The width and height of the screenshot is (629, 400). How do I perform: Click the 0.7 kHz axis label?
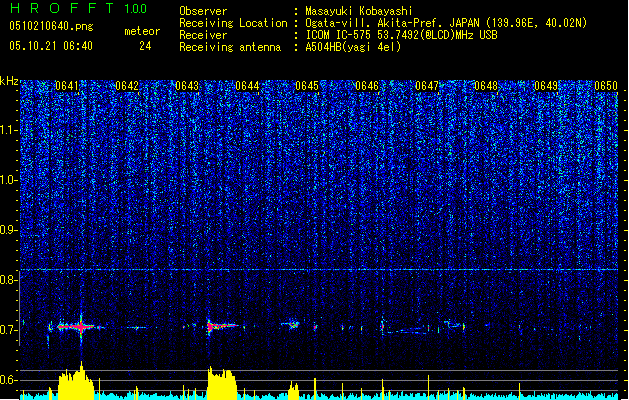[9, 330]
